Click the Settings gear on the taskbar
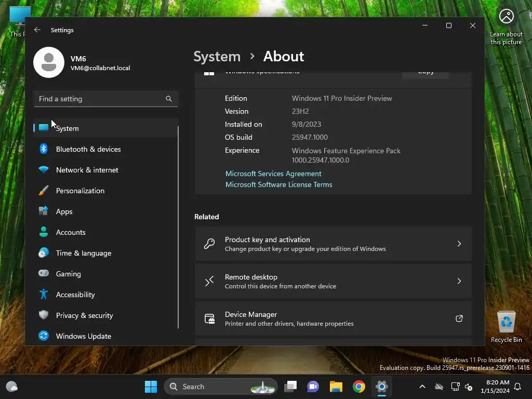 (x=382, y=387)
